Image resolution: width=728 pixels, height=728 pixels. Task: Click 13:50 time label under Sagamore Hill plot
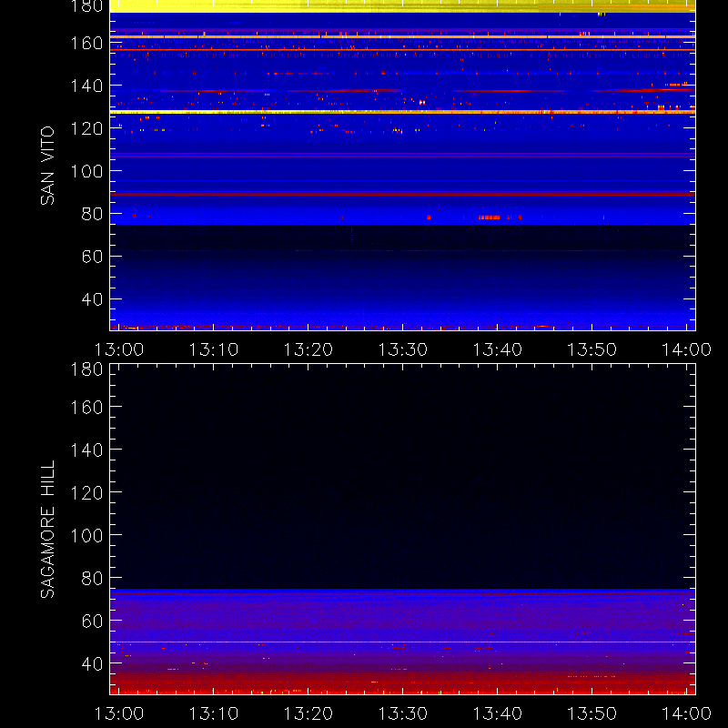[592, 713]
